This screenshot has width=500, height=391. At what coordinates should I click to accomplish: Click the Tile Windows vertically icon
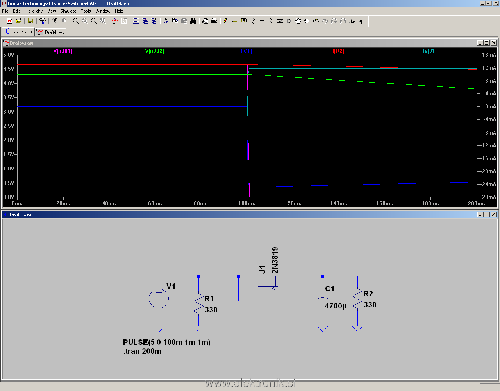point(145,21)
